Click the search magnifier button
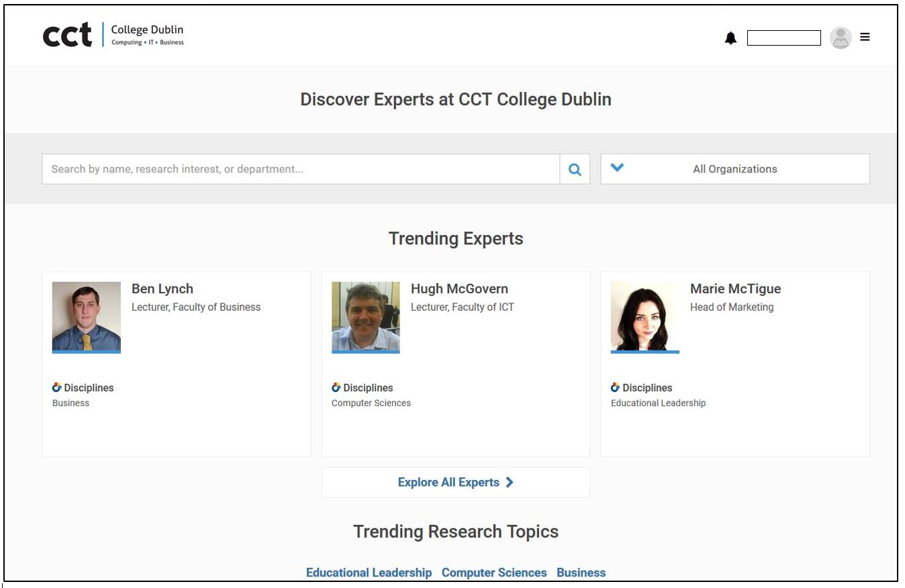905x588 pixels. point(575,169)
